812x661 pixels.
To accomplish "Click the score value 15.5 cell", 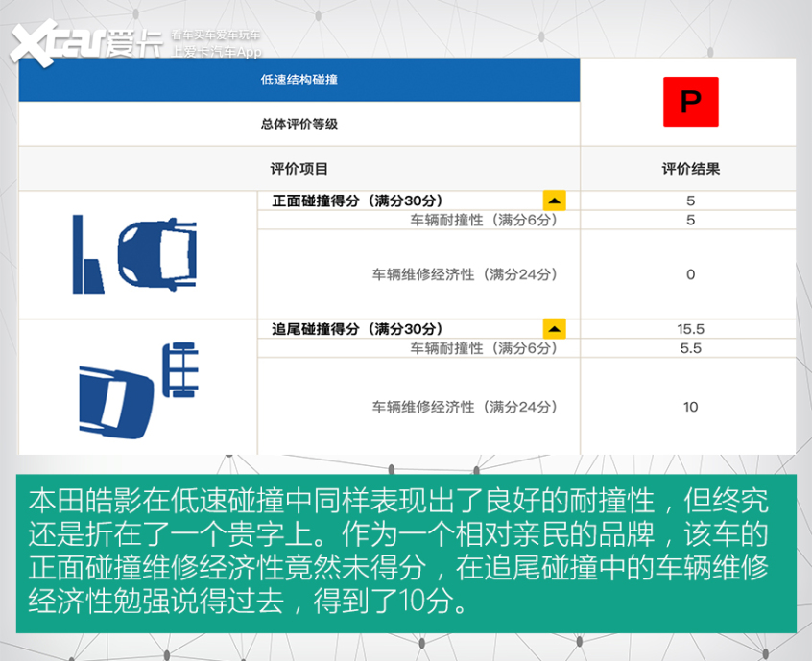I will point(689,328).
